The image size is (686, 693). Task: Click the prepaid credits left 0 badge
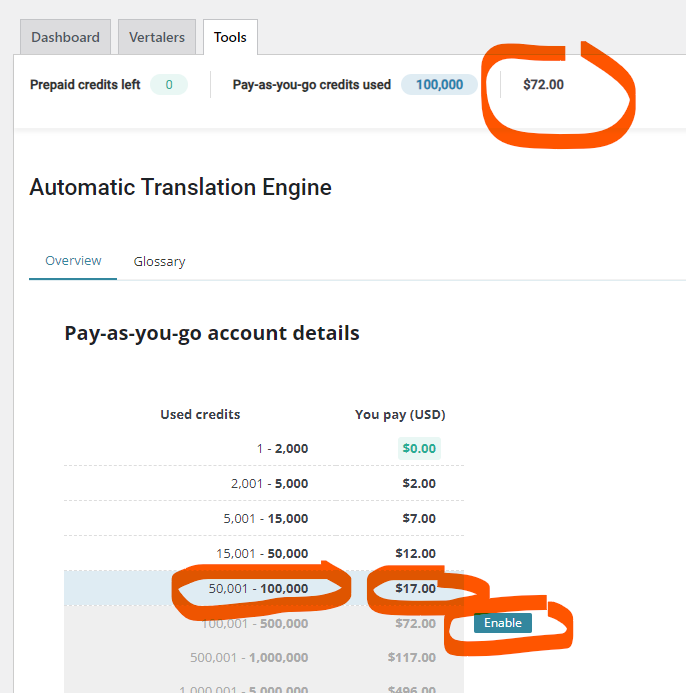(x=169, y=84)
